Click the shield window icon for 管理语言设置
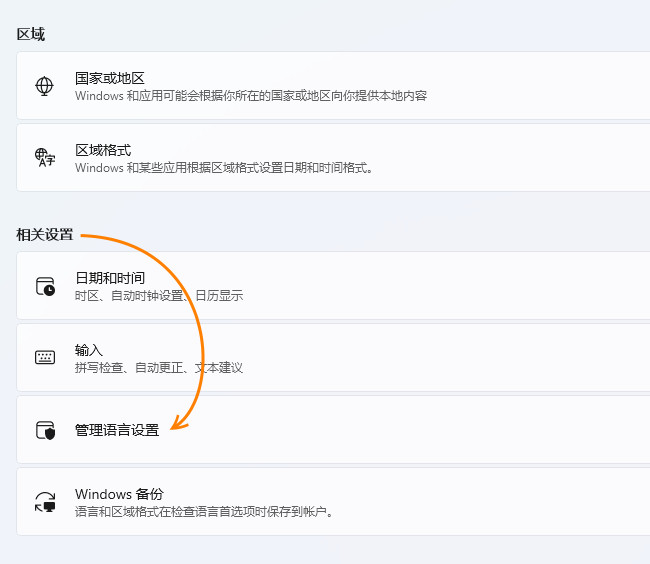This screenshot has width=650, height=564. (45, 430)
